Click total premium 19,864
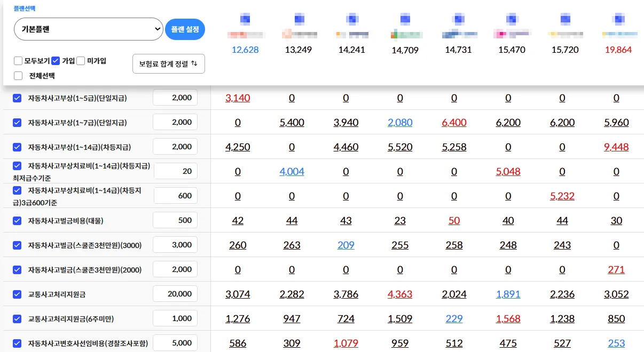 pos(619,50)
